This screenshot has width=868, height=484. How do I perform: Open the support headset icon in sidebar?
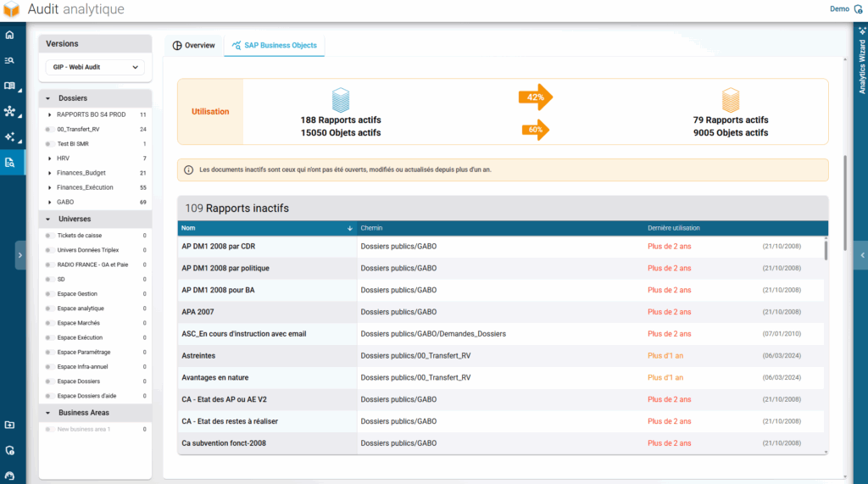coord(9,476)
